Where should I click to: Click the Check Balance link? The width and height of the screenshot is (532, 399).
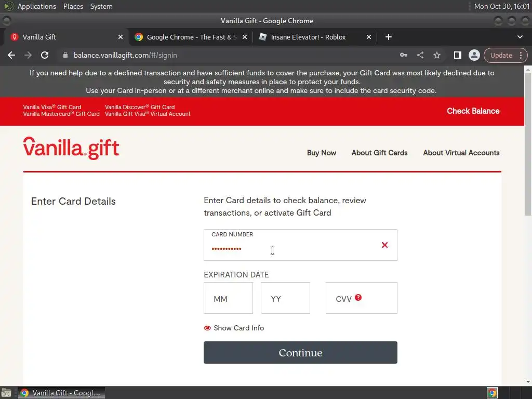(x=473, y=111)
